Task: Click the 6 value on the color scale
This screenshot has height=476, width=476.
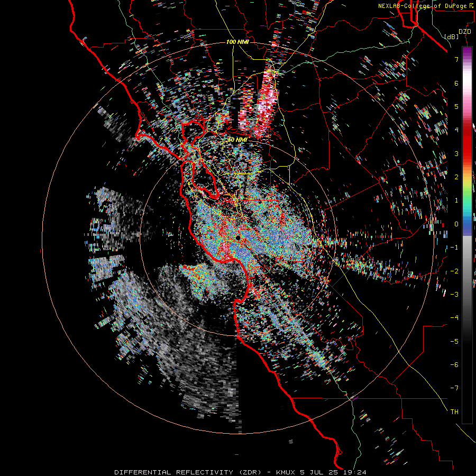Action: [x=456, y=83]
